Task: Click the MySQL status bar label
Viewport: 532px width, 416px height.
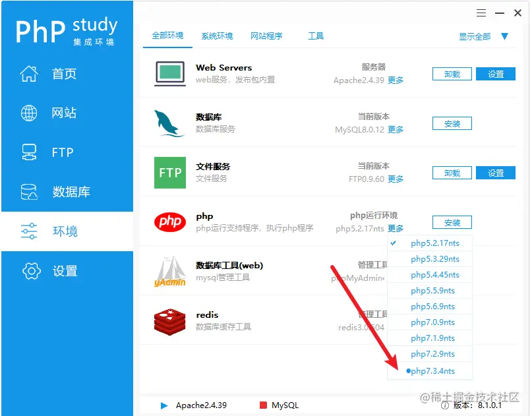Action: [x=285, y=405]
